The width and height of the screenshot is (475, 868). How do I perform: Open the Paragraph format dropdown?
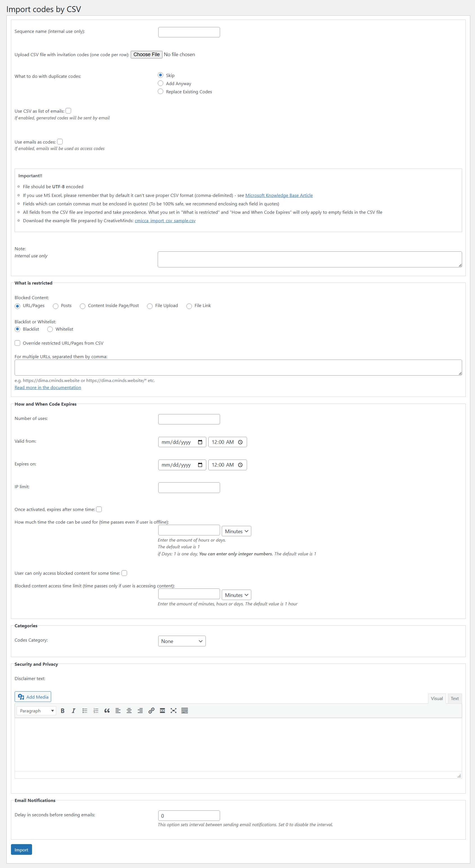click(37, 711)
